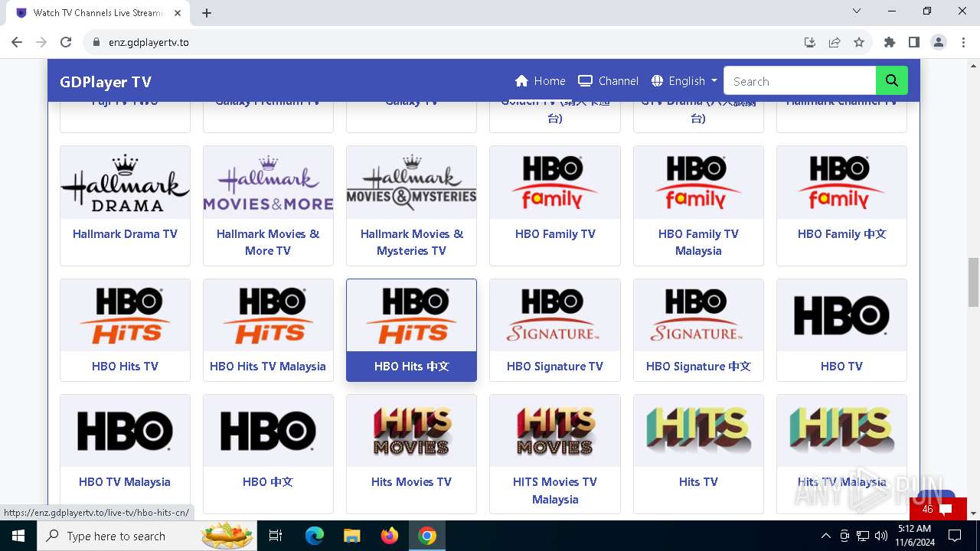The height and width of the screenshot is (551, 980).
Task: Click the HBO TV text link
Action: 841,367
